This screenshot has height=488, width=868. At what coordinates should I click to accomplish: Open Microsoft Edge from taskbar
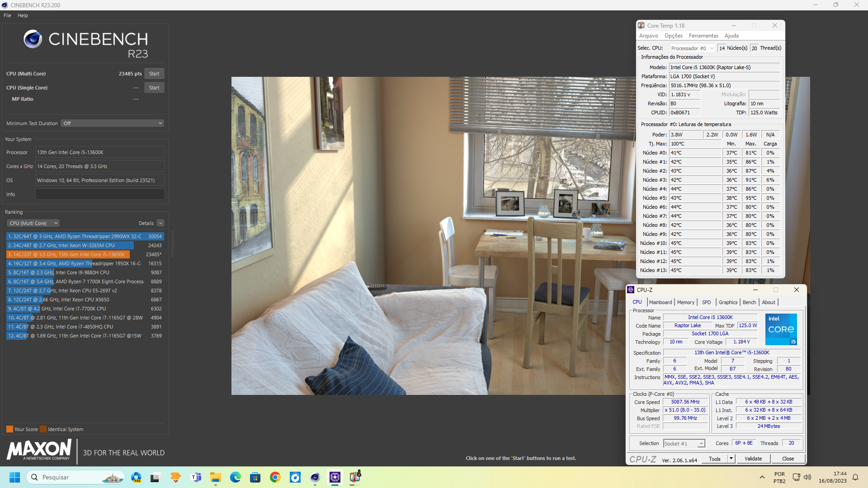pyautogui.click(x=236, y=477)
